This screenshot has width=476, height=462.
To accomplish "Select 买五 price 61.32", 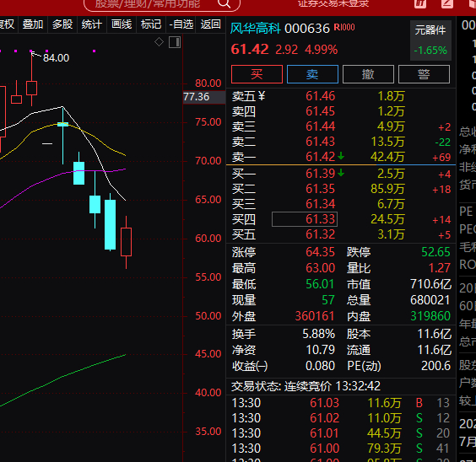I will coord(320,234).
